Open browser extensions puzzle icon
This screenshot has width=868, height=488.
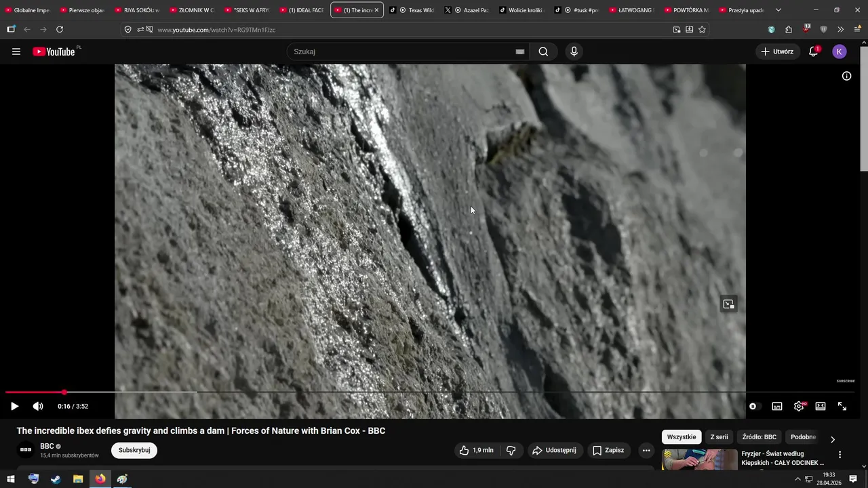(789, 29)
